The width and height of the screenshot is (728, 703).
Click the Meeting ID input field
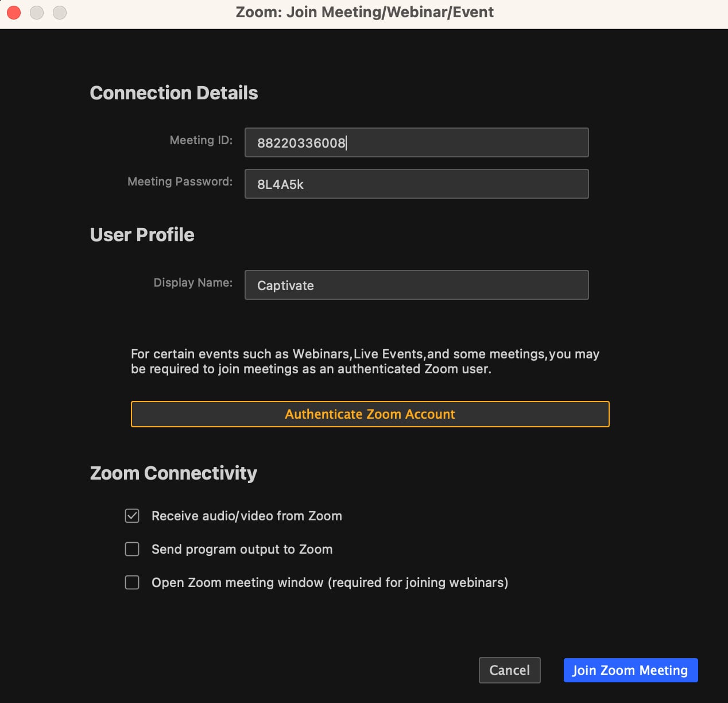416,142
